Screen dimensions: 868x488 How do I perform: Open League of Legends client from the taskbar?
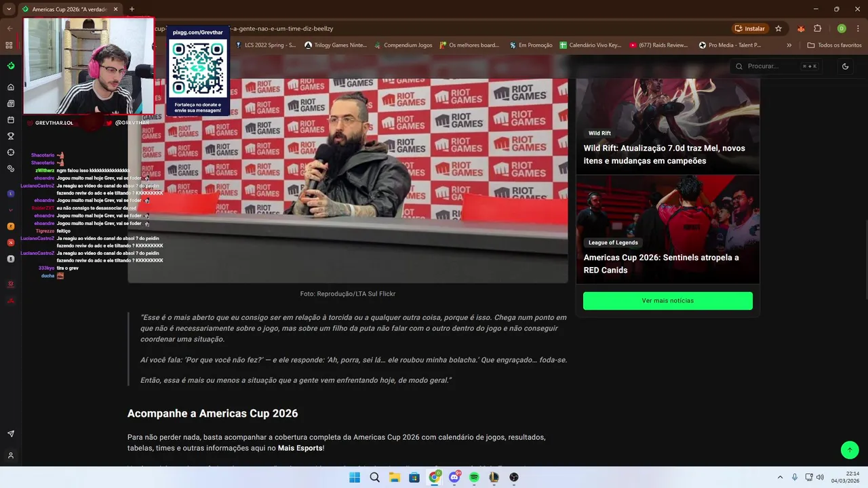(494, 477)
